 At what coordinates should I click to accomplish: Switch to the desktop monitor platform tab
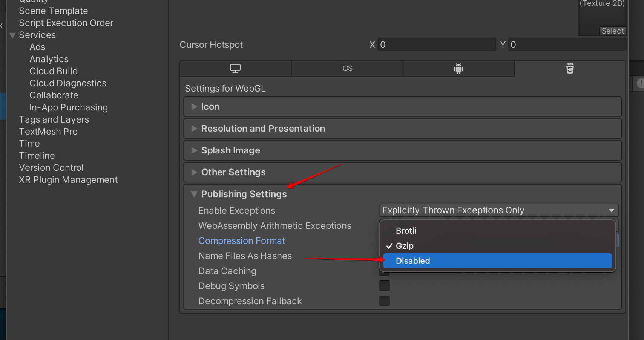236,69
